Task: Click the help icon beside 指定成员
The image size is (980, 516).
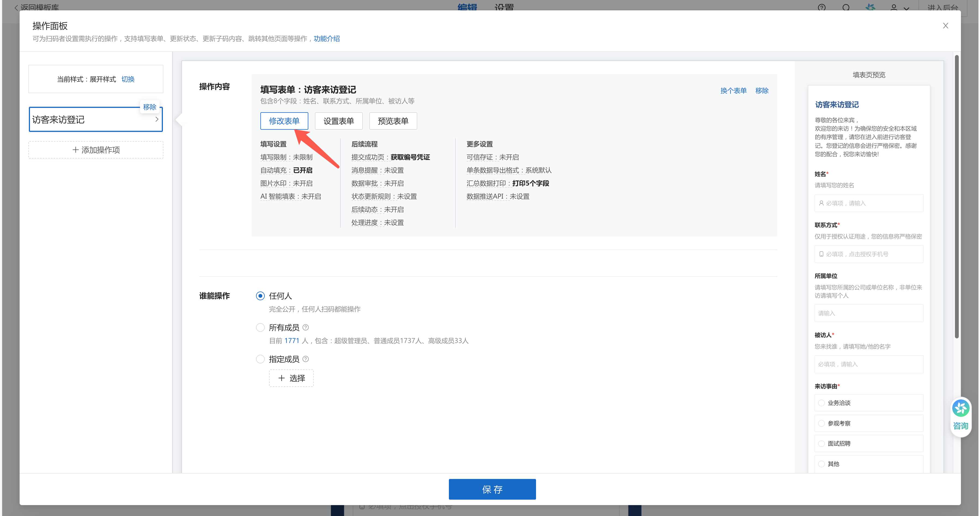Action: pyautogui.click(x=306, y=359)
